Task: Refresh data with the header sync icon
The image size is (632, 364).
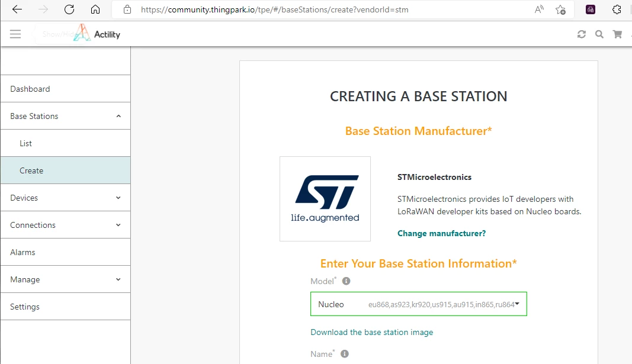Action: point(581,34)
